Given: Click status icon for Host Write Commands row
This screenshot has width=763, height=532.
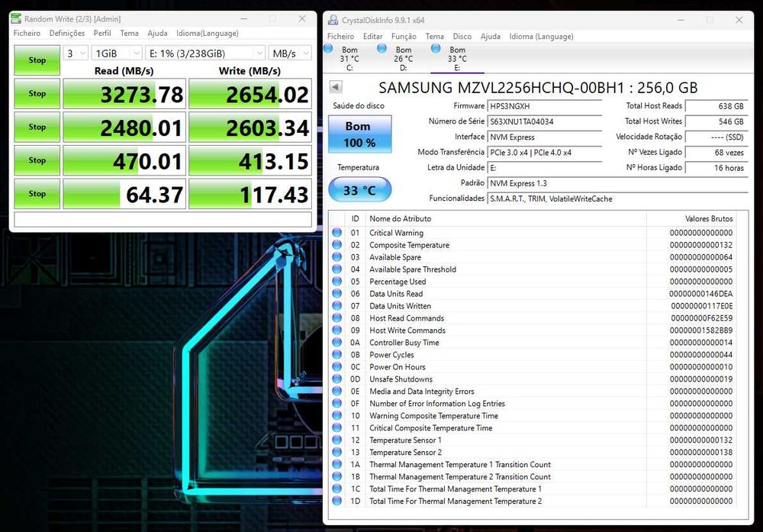Looking at the screenshot, I should 336,330.
